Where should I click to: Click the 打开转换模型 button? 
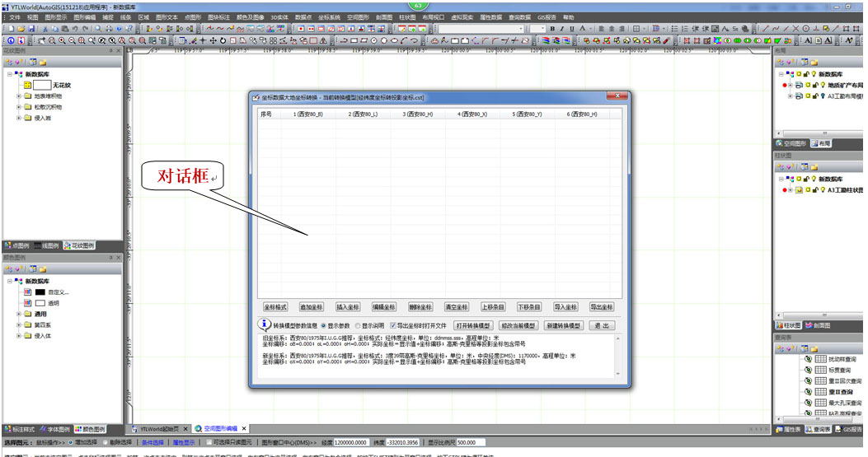click(473, 326)
